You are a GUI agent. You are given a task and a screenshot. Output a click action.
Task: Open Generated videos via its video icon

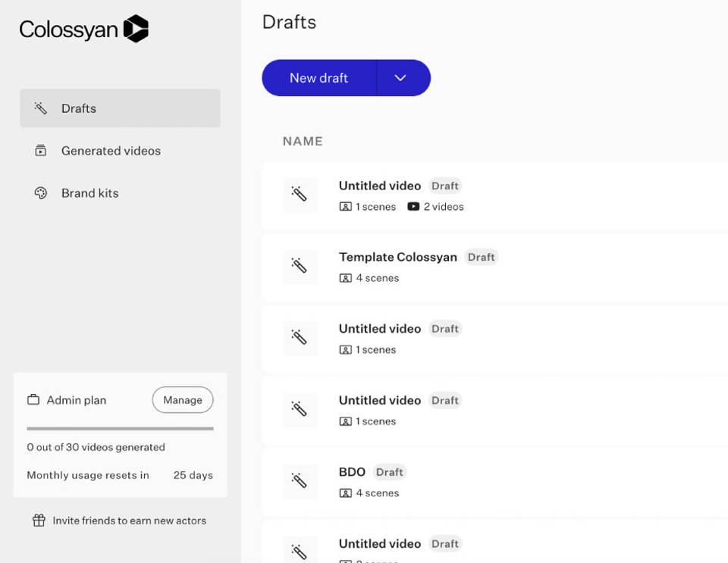click(x=42, y=151)
